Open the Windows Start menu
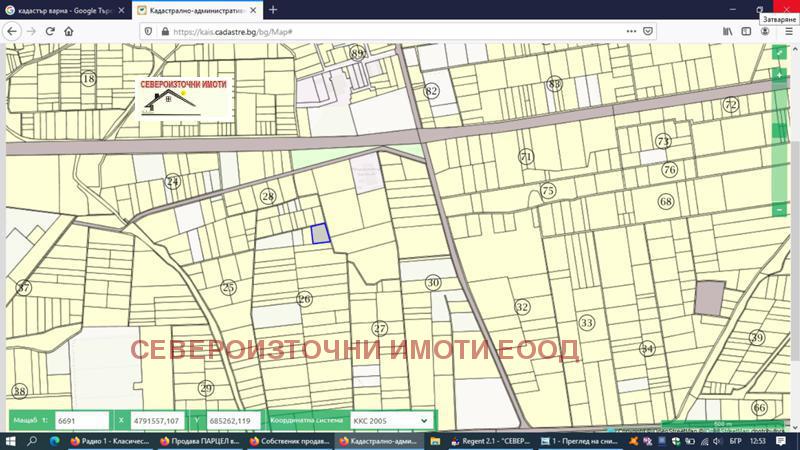The height and width of the screenshot is (450, 800). click(11, 441)
